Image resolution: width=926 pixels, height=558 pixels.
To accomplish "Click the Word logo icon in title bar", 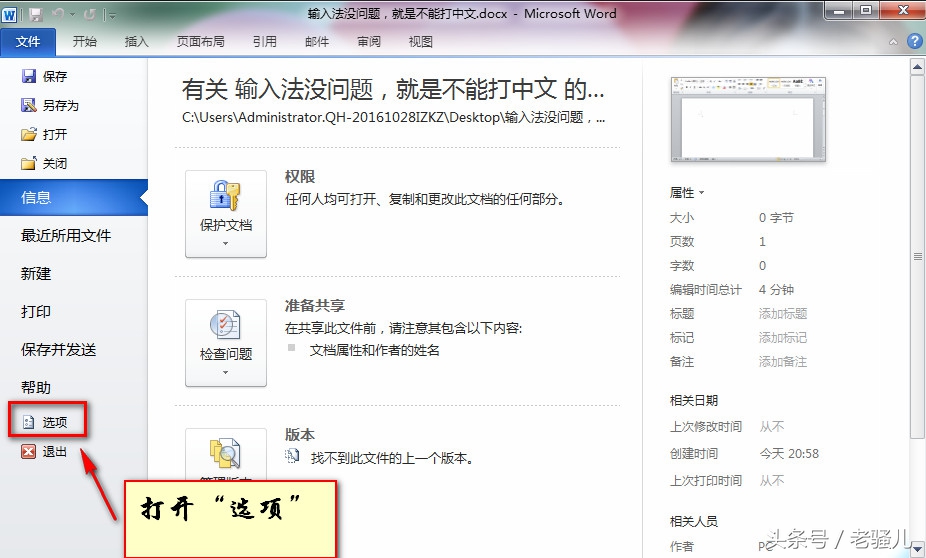I will point(9,14).
